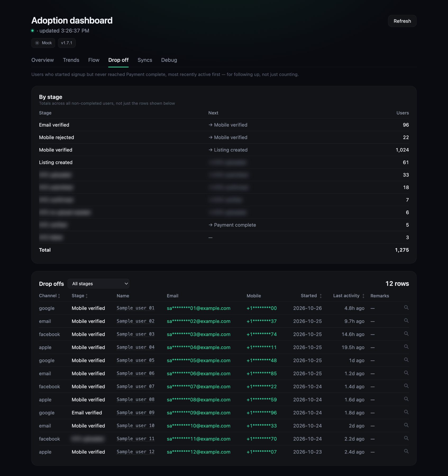Inspect Sample user 06 with magnifier icon
The width and height of the screenshot is (448, 476).
pos(406,373)
